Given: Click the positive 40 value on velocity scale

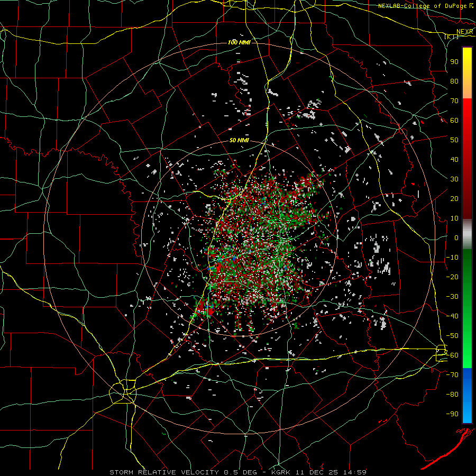Looking at the screenshot, I should pyautogui.click(x=454, y=159).
